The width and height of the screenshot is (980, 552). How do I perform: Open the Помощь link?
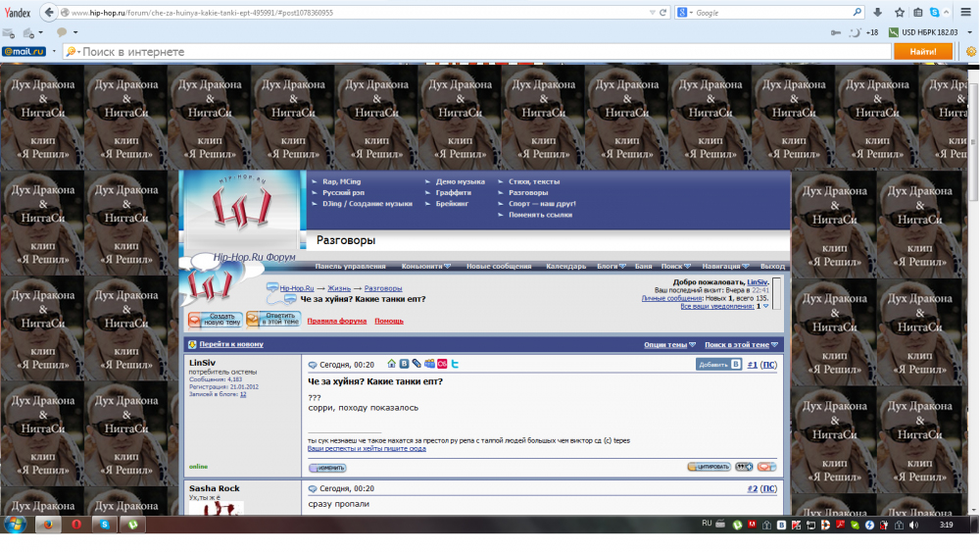coord(389,321)
